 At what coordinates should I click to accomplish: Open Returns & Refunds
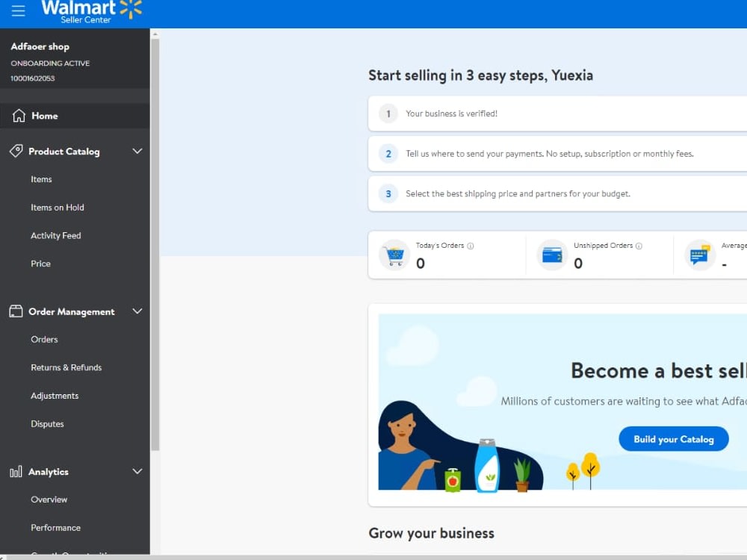[66, 367]
